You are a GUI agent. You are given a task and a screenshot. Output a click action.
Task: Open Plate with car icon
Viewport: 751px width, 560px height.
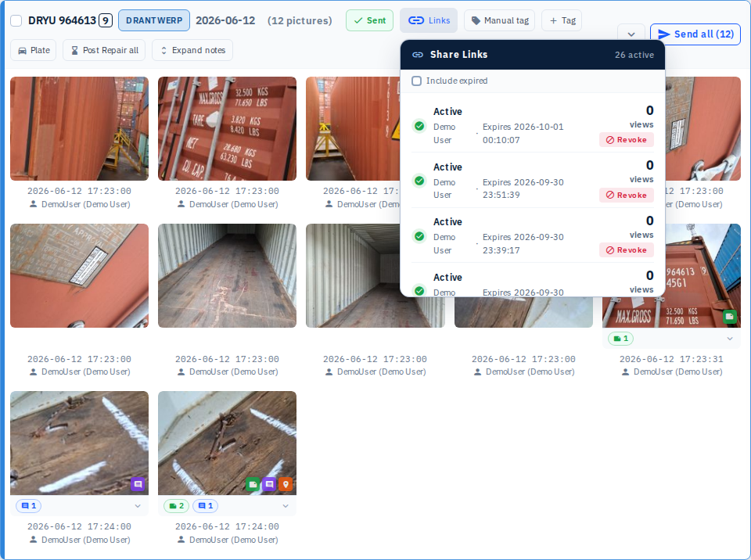click(x=34, y=50)
